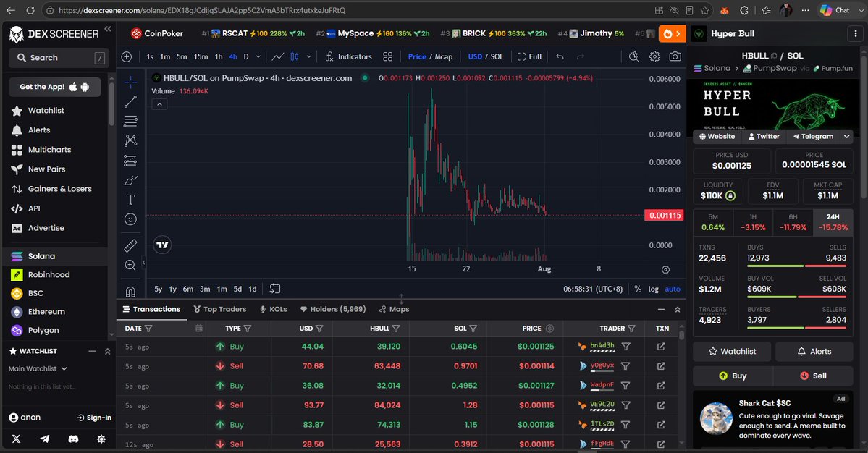Undo the last chart action
The image size is (868, 453).
click(x=560, y=56)
